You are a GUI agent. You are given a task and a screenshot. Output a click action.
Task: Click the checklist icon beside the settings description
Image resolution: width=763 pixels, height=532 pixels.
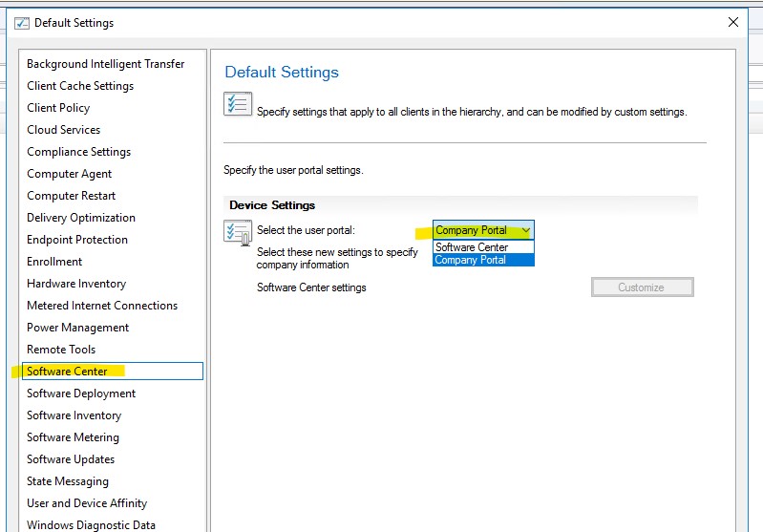coord(238,104)
